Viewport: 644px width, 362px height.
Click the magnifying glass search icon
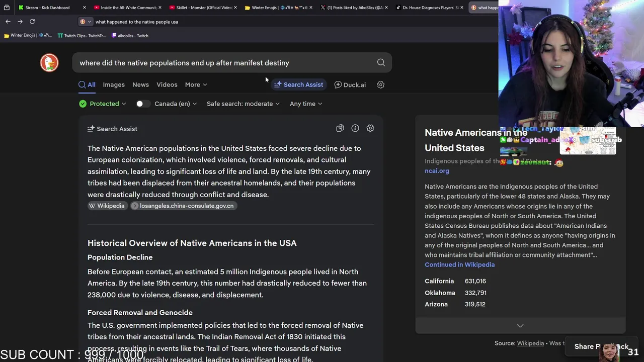(x=381, y=63)
